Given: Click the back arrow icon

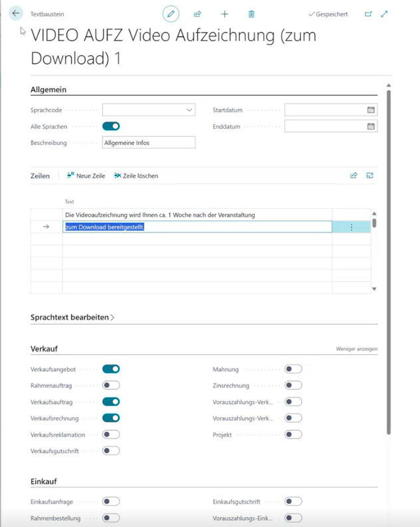Looking at the screenshot, I should pyautogui.click(x=16, y=13).
